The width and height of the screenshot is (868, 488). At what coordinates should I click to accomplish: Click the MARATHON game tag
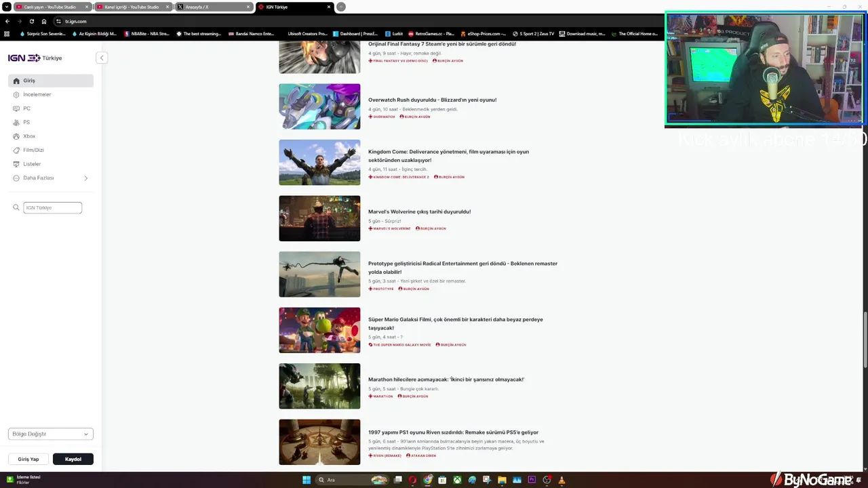[381, 396]
